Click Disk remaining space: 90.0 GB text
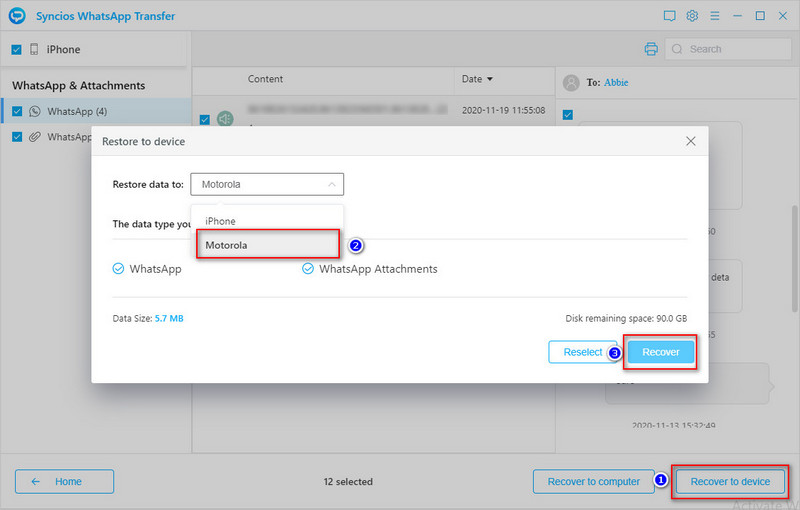800x510 pixels. [x=626, y=318]
